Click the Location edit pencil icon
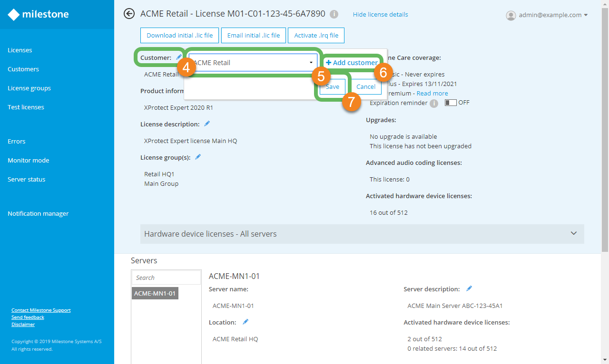The width and height of the screenshot is (609, 364). click(x=246, y=322)
